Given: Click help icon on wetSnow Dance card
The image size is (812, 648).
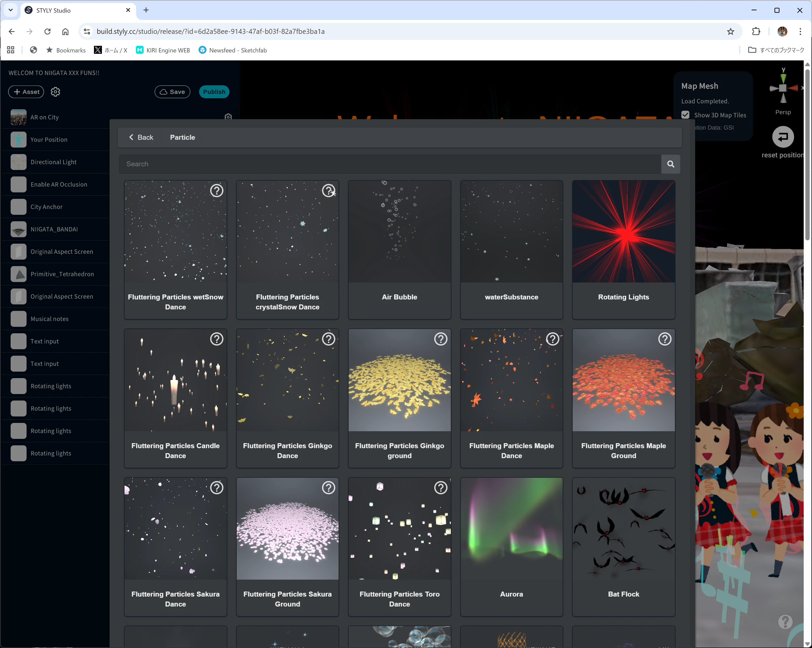Looking at the screenshot, I should (216, 191).
